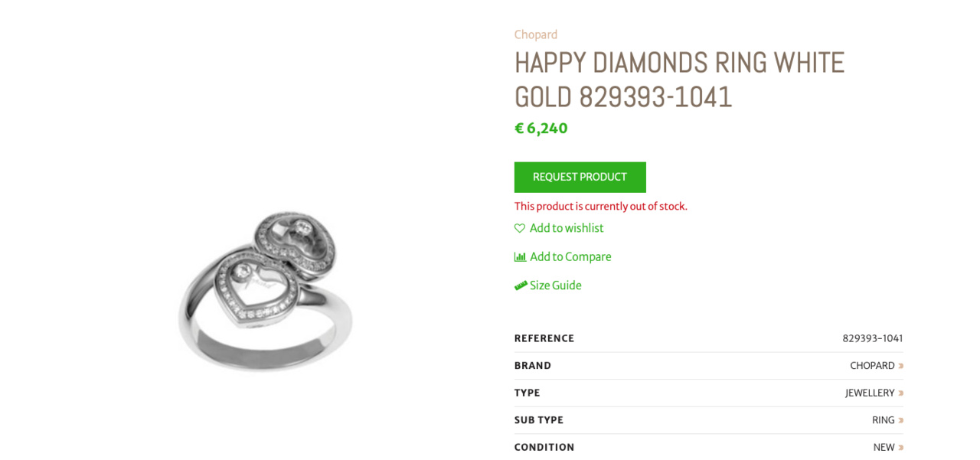Click the arrow icon beside JEWELLERY type

click(901, 393)
